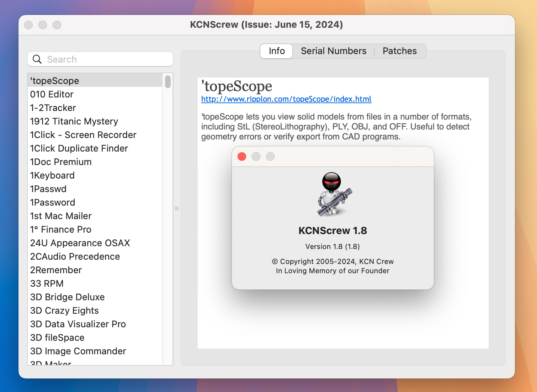Open the Patches tab
Image resolution: width=537 pixels, height=392 pixels.
400,51
